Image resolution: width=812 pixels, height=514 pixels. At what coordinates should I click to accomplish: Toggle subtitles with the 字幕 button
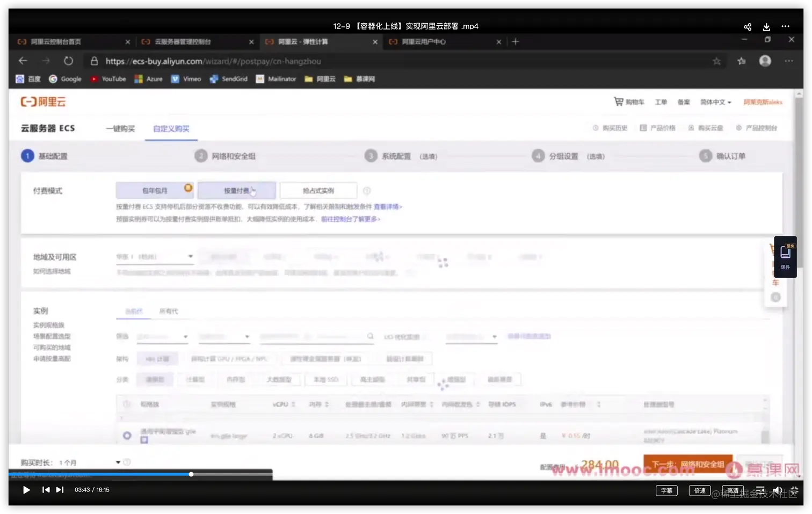[666, 490]
